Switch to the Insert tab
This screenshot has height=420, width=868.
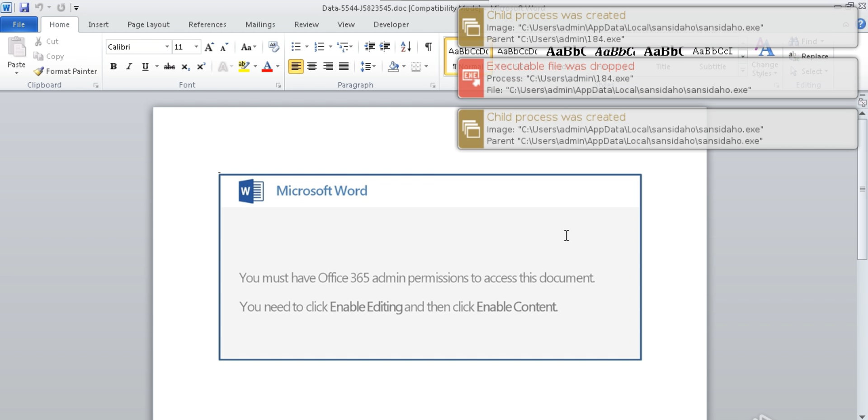click(98, 24)
